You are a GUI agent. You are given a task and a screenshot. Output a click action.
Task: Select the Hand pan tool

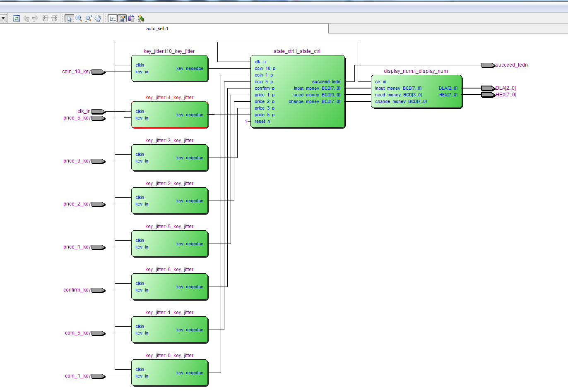pos(98,18)
